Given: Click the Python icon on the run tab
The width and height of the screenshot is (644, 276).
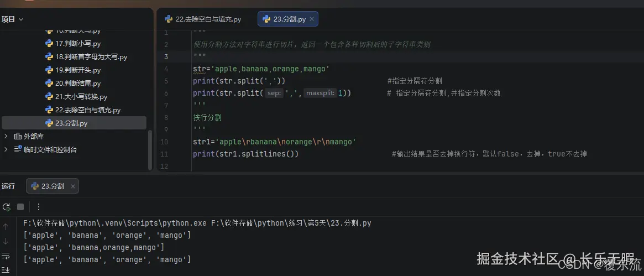Looking at the screenshot, I should [x=35, y=186].
